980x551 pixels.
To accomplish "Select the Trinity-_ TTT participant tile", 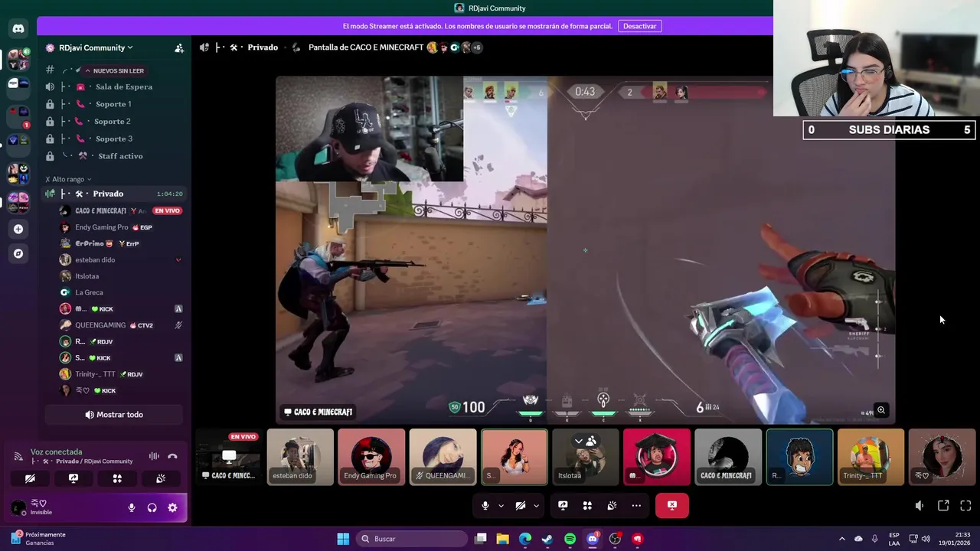I will [x=871, y=457].
